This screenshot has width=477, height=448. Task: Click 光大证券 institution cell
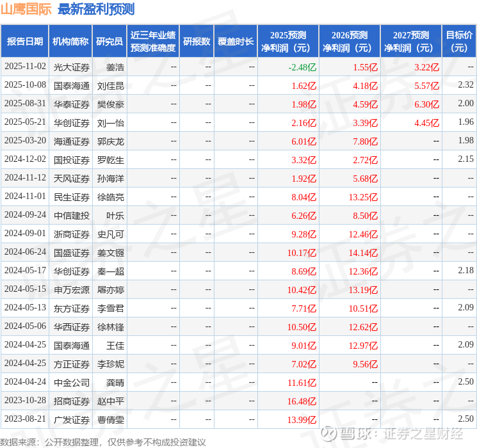tap(72, 67)
